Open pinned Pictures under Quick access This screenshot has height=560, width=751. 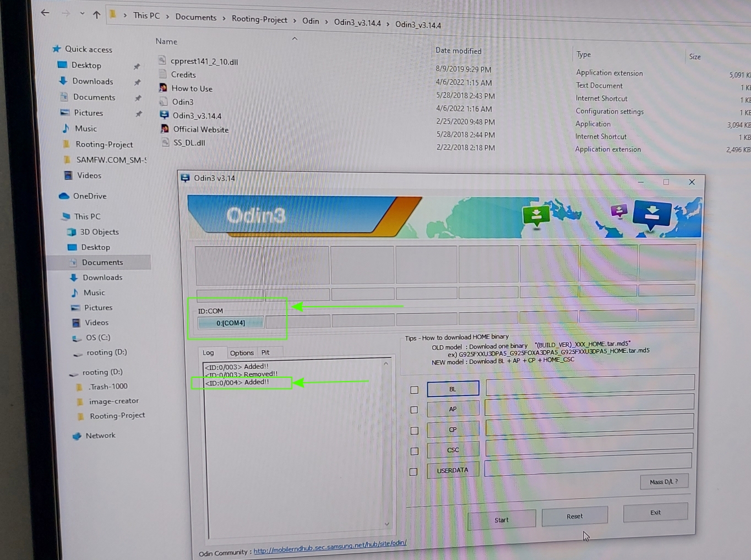[x=88, y=113]
